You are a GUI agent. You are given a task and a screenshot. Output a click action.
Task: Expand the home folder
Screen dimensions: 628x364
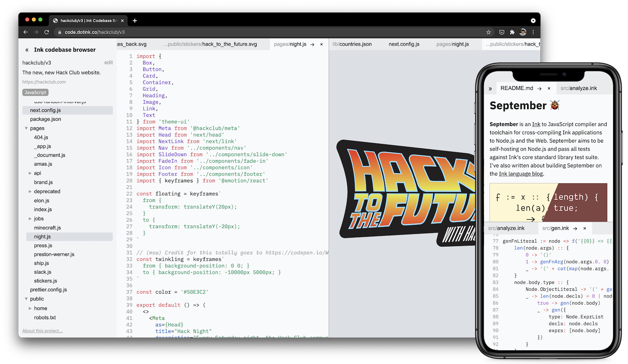tap(30, 308)
